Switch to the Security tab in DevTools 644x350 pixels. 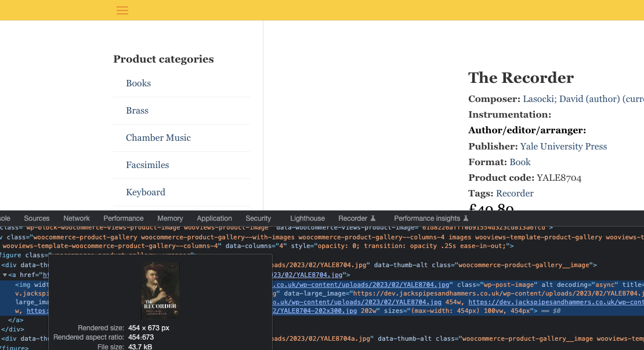(x=258, y=218)
